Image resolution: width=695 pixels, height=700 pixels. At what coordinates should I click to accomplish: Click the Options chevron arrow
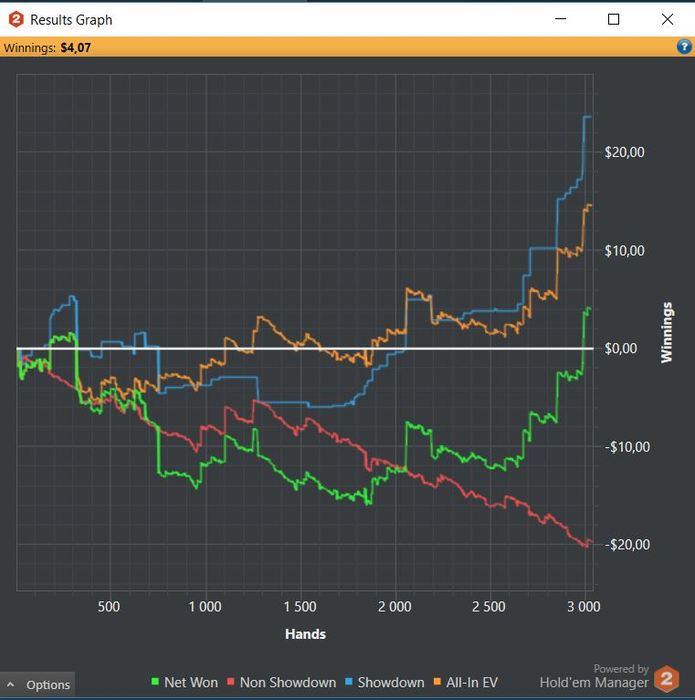point(11,684)
